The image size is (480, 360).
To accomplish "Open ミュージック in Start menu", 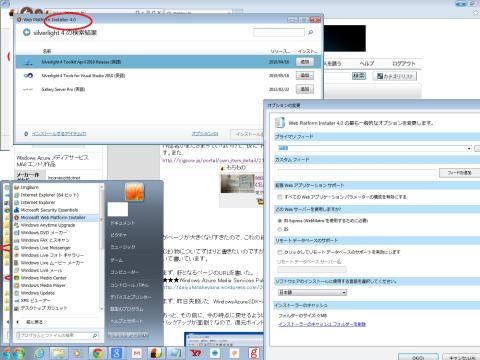I will [x=123, y=247].
